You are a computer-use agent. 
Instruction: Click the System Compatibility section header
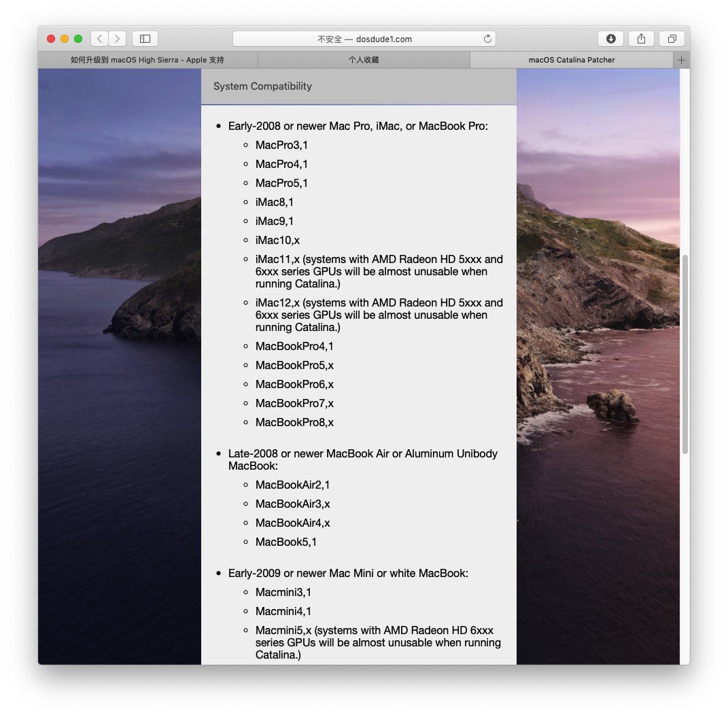coord(262,86)
